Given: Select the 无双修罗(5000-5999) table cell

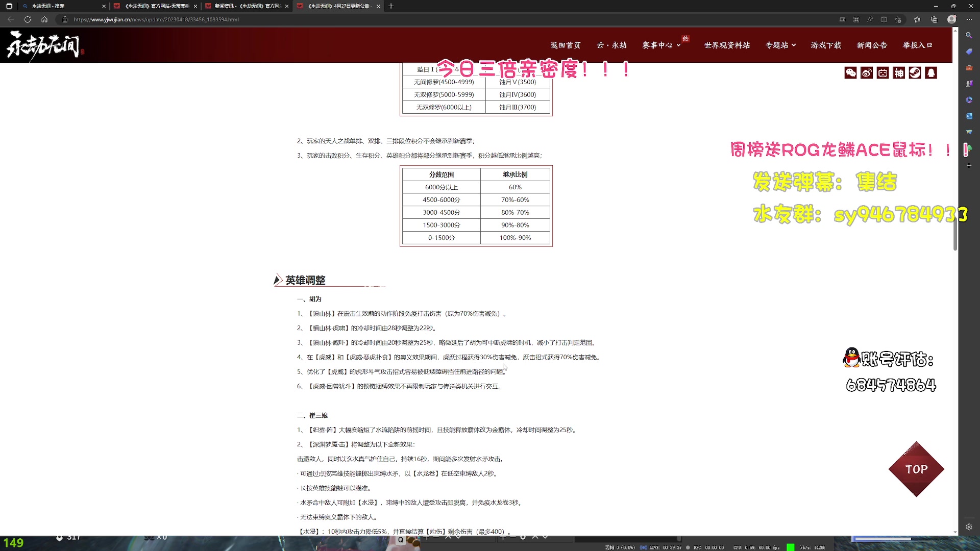Looking at the screenshot, I should point(444,94).
